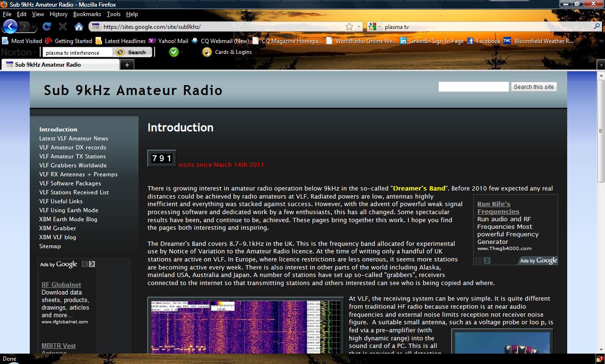
Task: Open the VLF Grabbers Worldwide link
Action: pos(73,165)
